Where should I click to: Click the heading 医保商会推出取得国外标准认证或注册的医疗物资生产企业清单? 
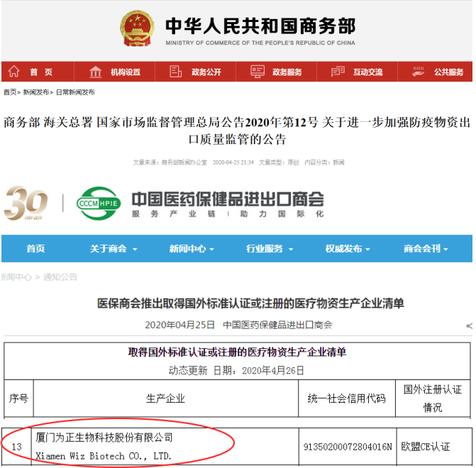point(250,303)
